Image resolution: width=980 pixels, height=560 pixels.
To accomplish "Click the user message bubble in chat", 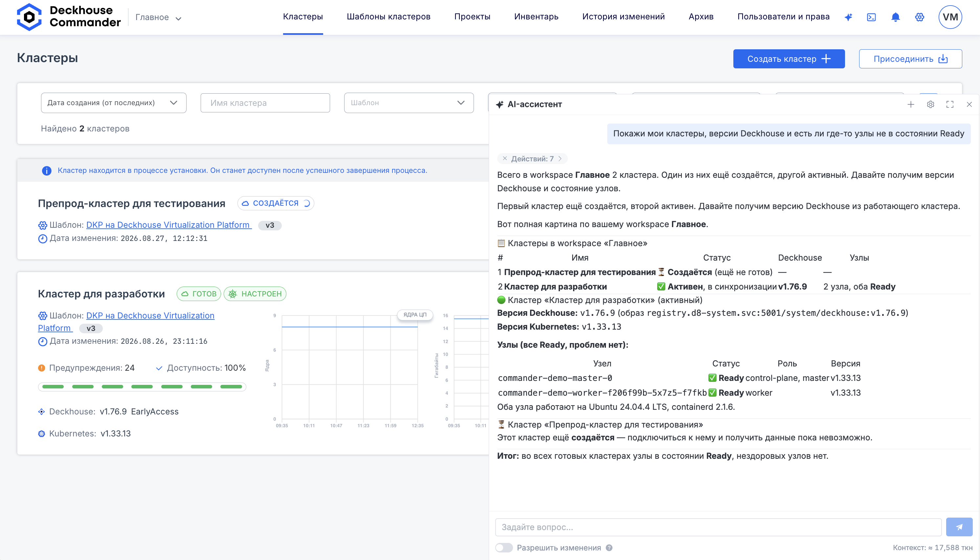I will pos(789,133).
